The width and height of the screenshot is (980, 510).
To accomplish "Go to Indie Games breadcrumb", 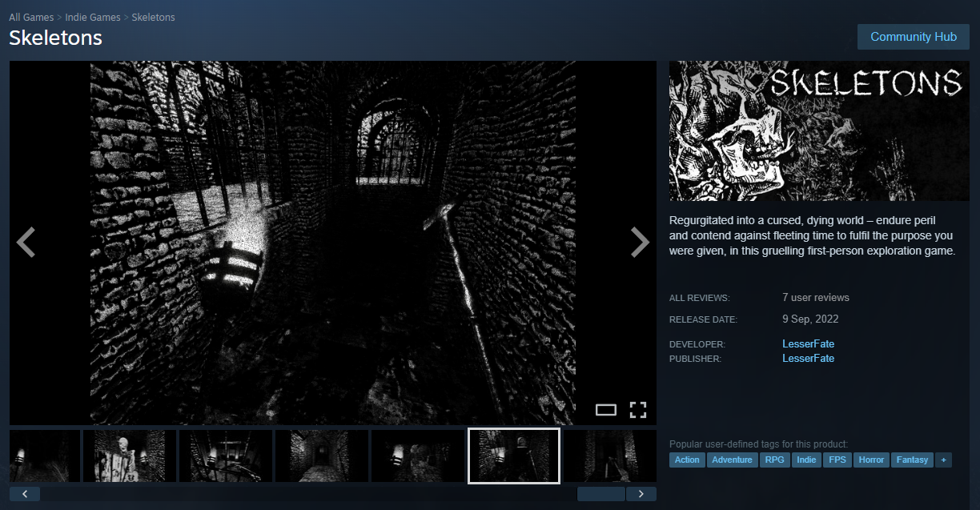I will [92, 17].
